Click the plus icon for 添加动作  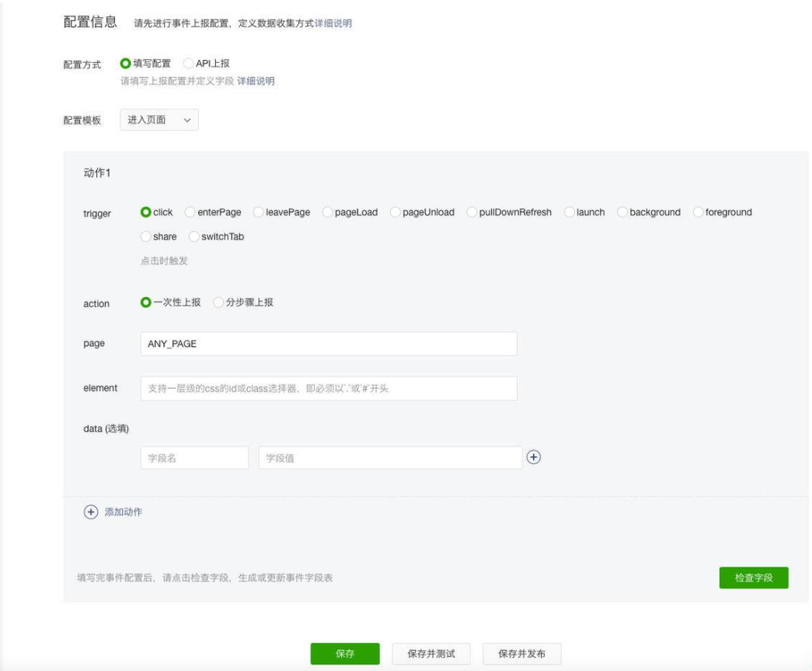click(91, 512)
